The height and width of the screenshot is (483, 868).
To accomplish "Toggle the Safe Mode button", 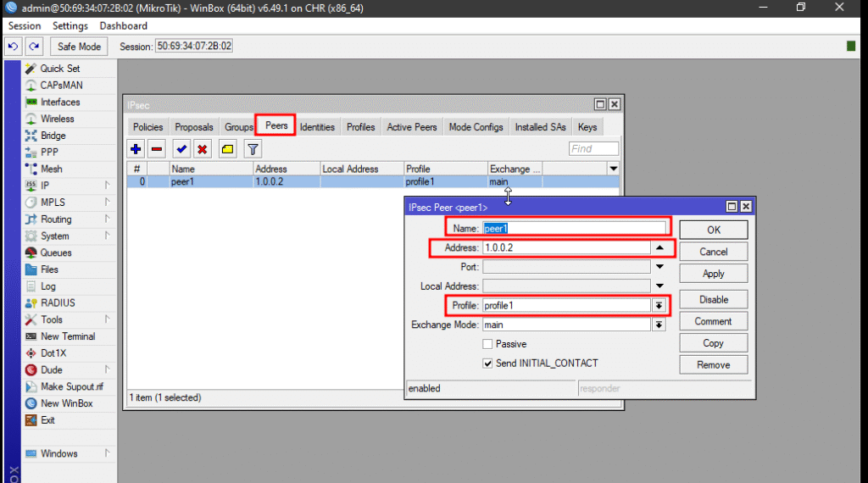I will pyautogui.click(x=79, y=47).
